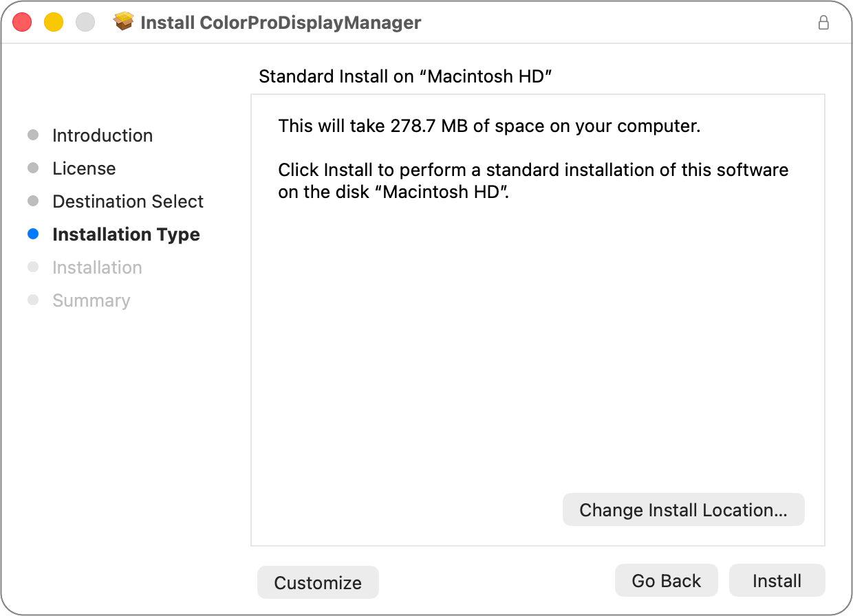Click the grayed-out Installation step
853x616 pixels.
tap(97, 267)
